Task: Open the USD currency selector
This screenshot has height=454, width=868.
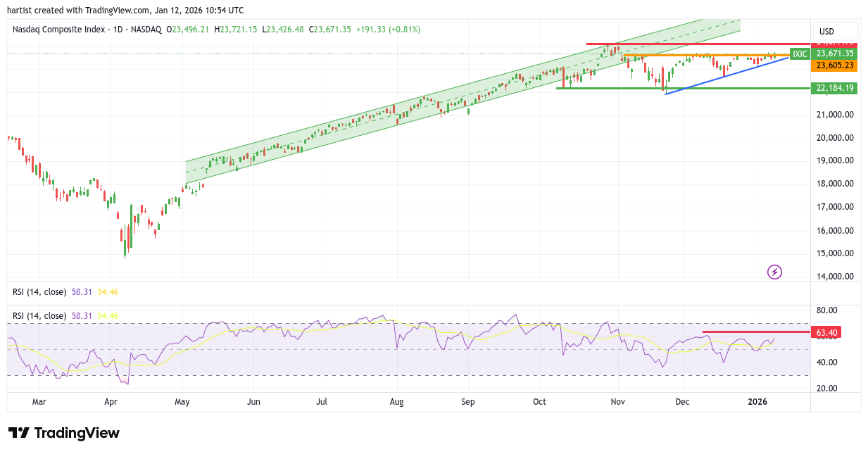Action: 826,32
